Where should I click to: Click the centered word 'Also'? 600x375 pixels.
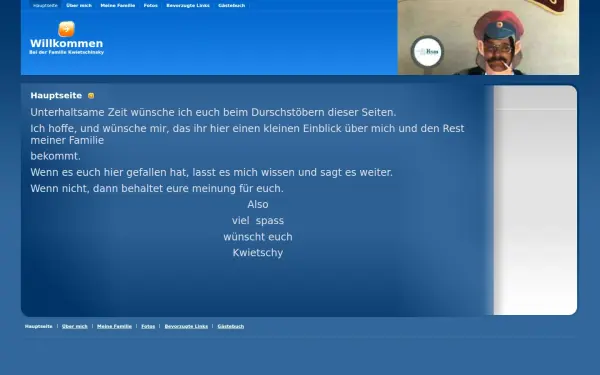point(258,205)
